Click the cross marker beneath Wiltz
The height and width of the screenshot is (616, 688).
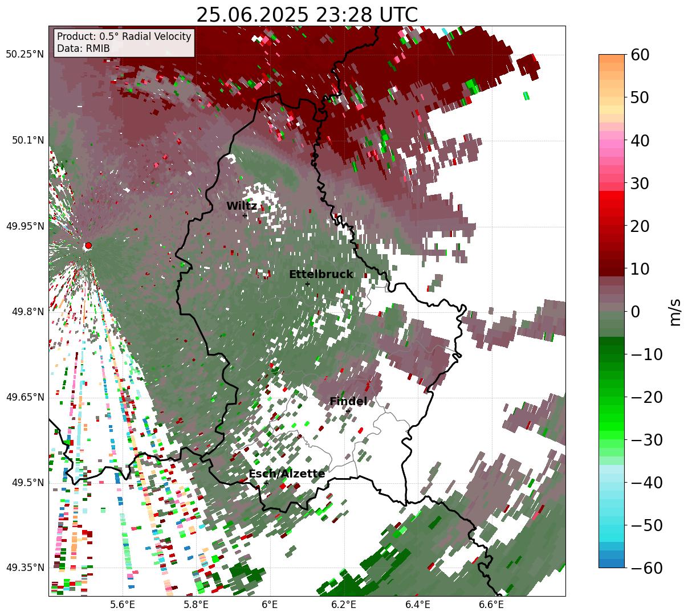245,215
